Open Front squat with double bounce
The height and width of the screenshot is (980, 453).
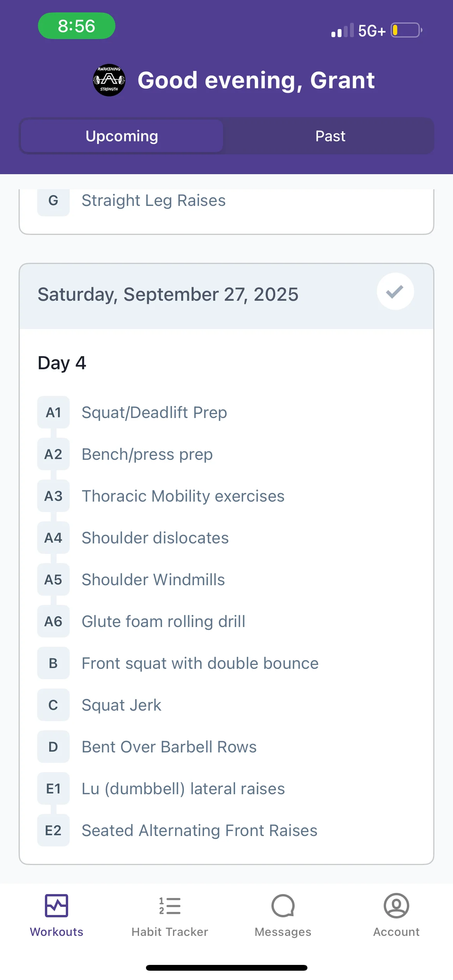pos(200,663)
